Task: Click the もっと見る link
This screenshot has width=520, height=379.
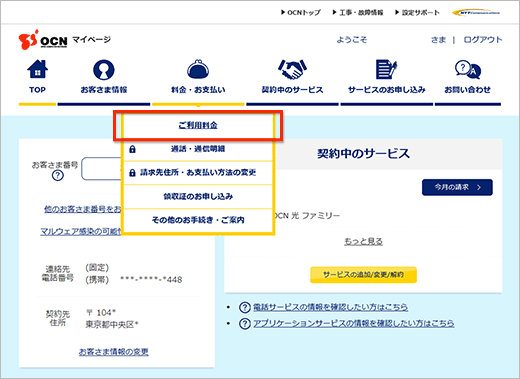Action: coord(363,241)
